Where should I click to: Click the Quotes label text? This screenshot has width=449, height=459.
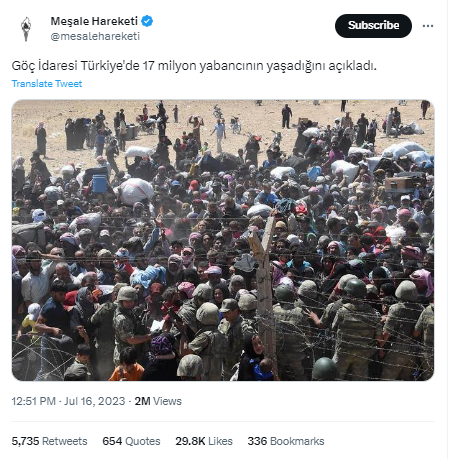pos(143,441)
